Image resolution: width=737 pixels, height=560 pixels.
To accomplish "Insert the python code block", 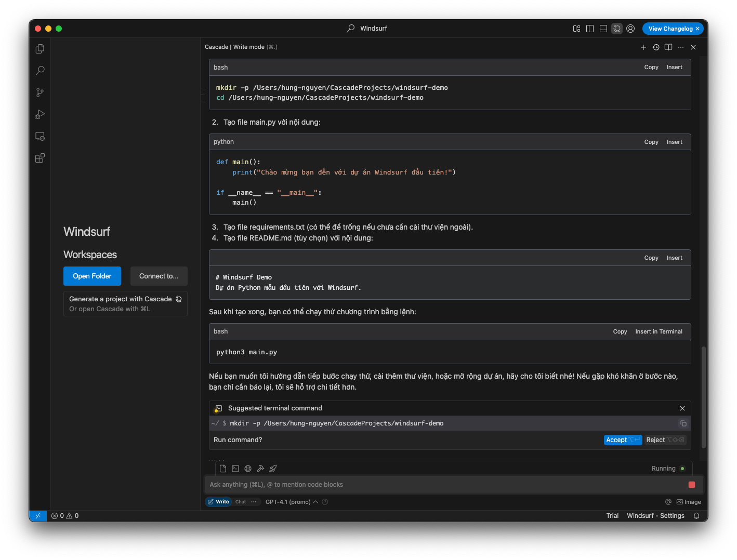I will click(675, 142).
